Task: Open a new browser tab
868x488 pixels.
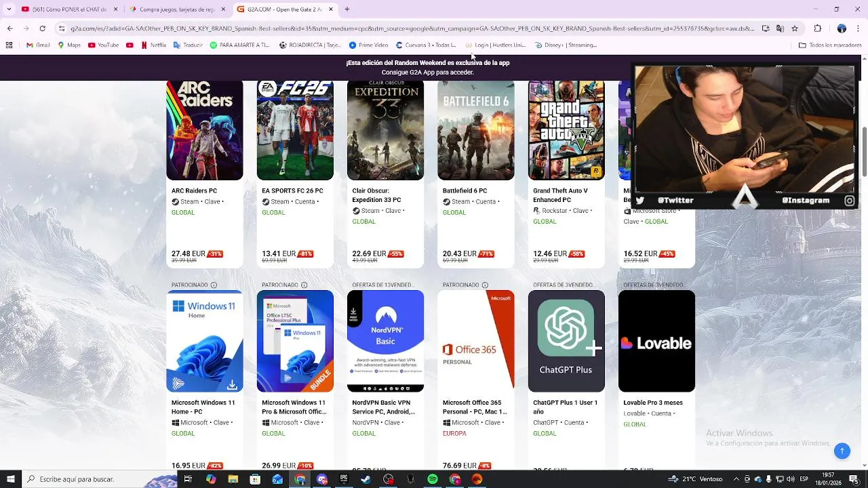Action: (347, 9)
